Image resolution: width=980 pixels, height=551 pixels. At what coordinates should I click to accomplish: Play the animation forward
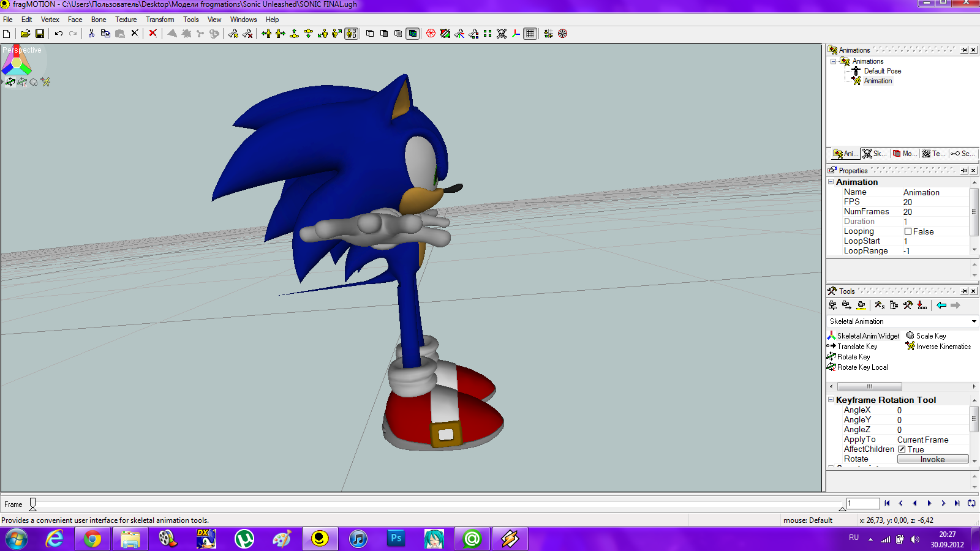(x=929, y=503)
